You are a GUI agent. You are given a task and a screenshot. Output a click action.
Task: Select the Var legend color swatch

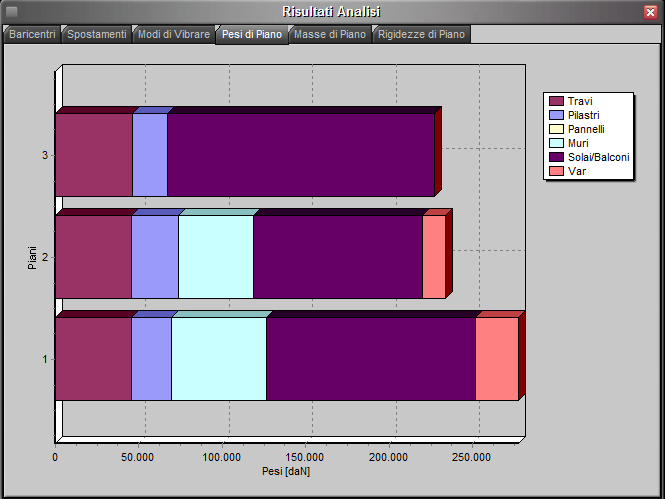556,171
